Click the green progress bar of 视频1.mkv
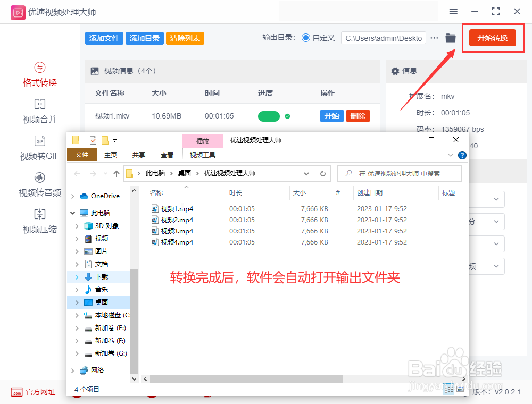The height and width of the screenshot is (404, 532). pyautogui.click(x=269, y=115)
